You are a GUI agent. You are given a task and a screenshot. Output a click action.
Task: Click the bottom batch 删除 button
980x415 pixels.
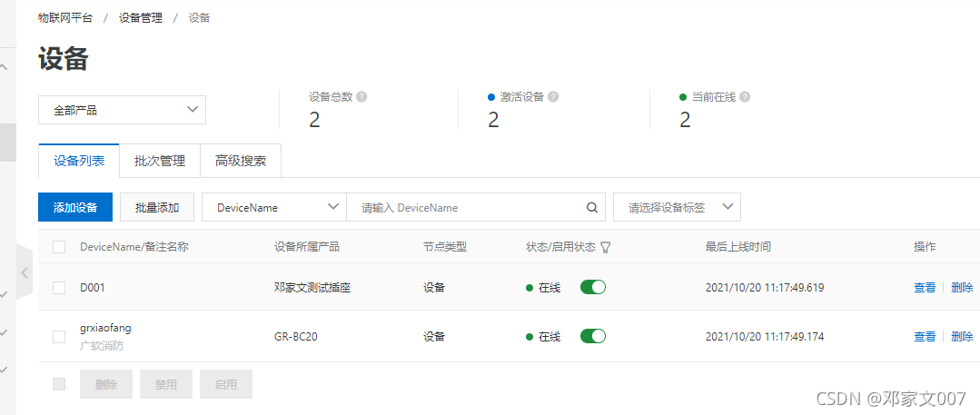click(x=106, y=384)
